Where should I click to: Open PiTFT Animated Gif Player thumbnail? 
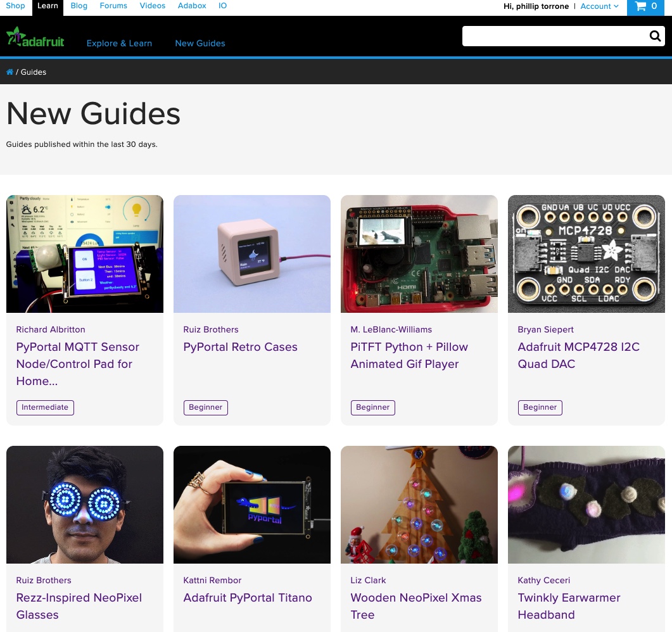(419, 254)
